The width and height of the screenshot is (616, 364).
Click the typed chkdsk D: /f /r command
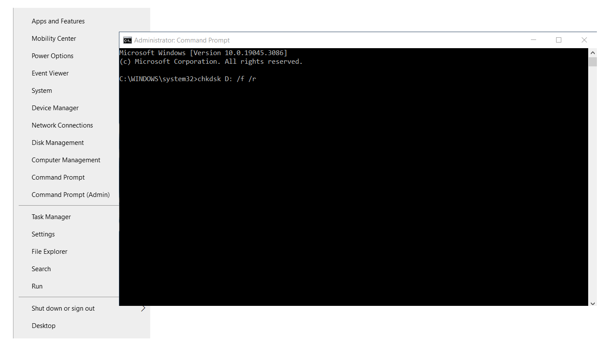pyautogui.click(x=227, y=79)
